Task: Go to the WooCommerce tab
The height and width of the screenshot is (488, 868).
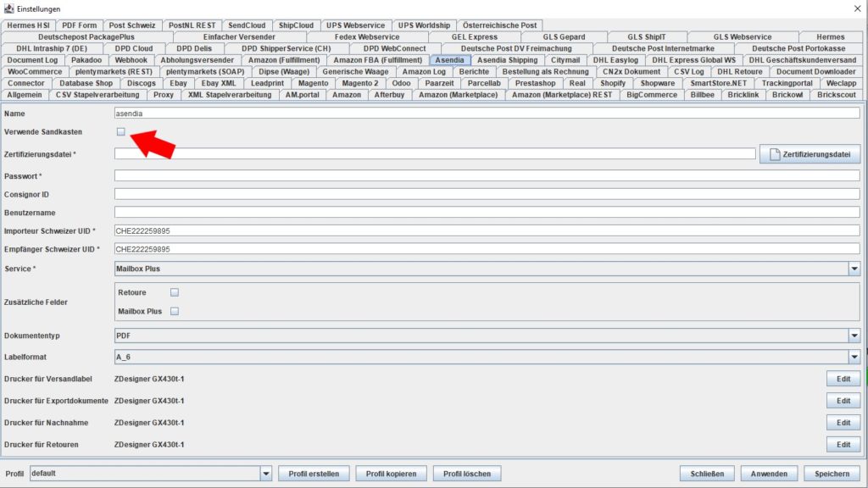Action: (35, 72)
